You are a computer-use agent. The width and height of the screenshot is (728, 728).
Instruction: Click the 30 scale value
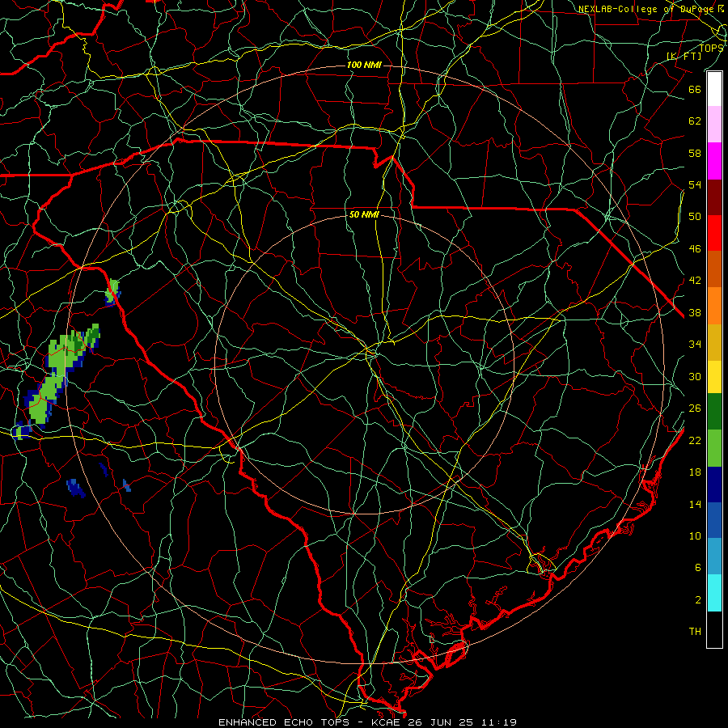coord(695,376)
